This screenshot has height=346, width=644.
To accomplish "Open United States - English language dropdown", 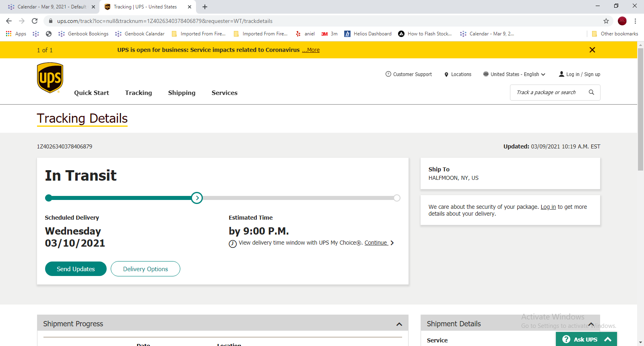I will coord(514,74).
